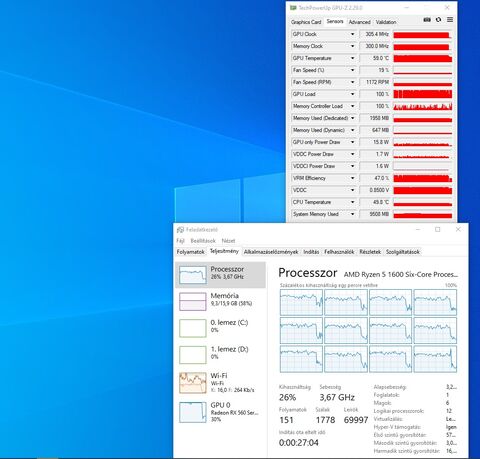Minimize the Task Manager window
This screenshot has width=480, height=459.
418,229
